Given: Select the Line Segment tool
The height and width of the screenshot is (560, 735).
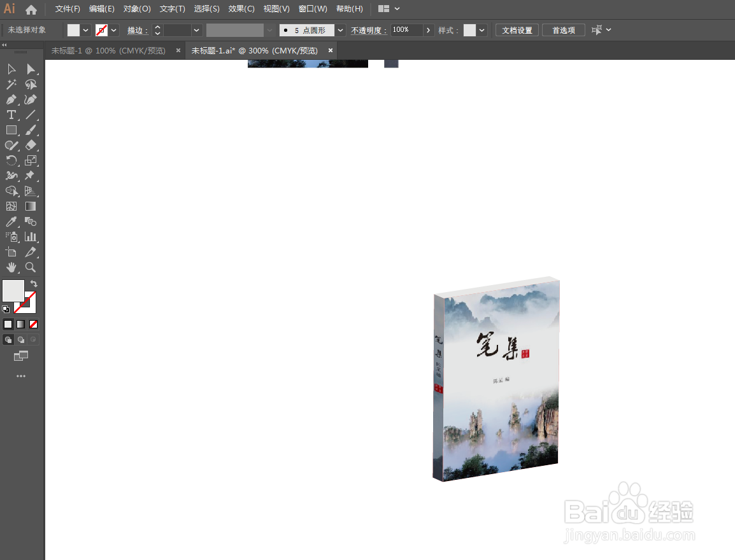Looking at the screenshot, I should point(31,115).
